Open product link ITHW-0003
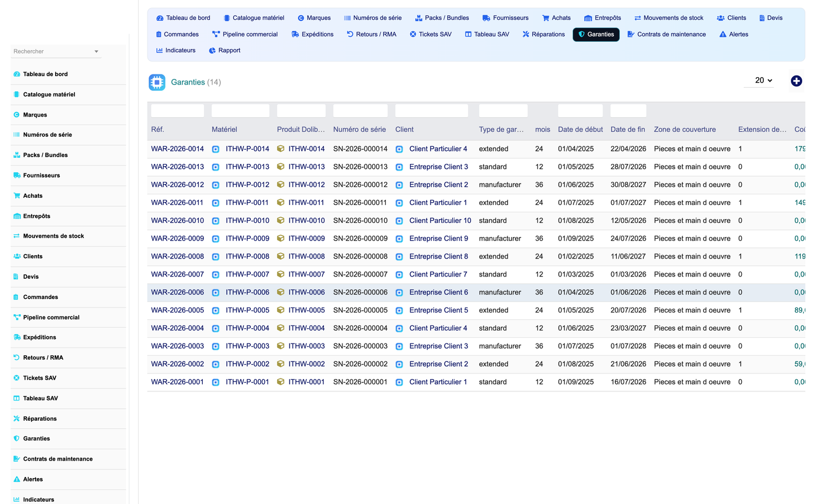Screen dimensions: 814x504 306,346
